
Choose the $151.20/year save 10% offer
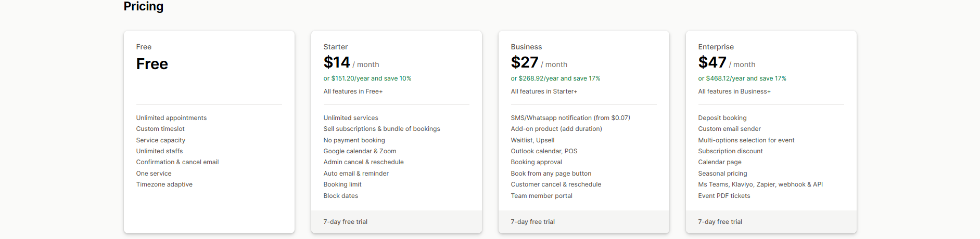click(x=367, y=78)
